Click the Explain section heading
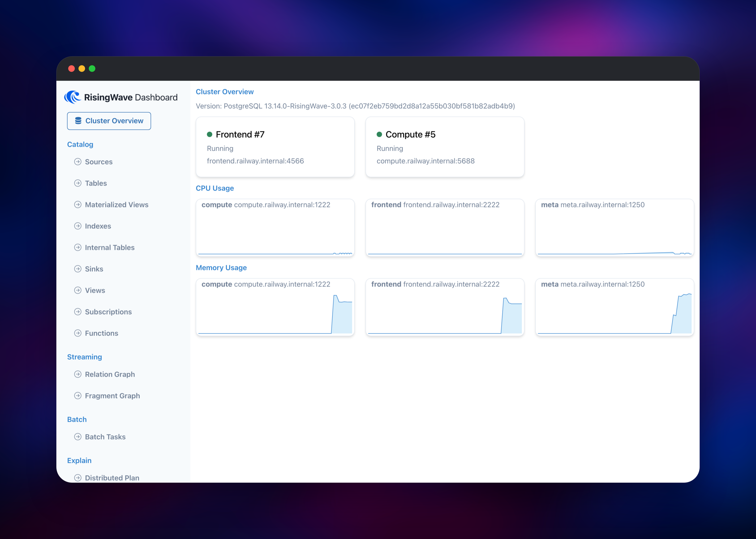756x539 pixels. click(x=79, y=461)
